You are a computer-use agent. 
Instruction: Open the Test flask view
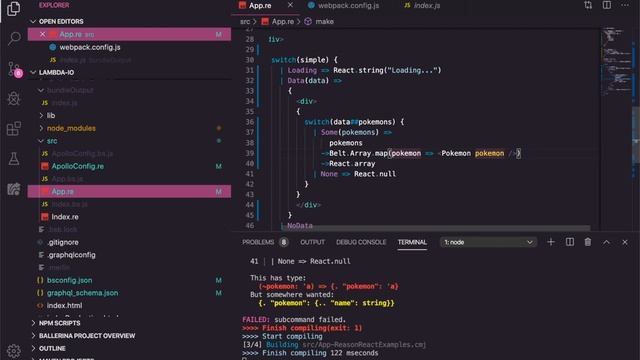(14, 159)
